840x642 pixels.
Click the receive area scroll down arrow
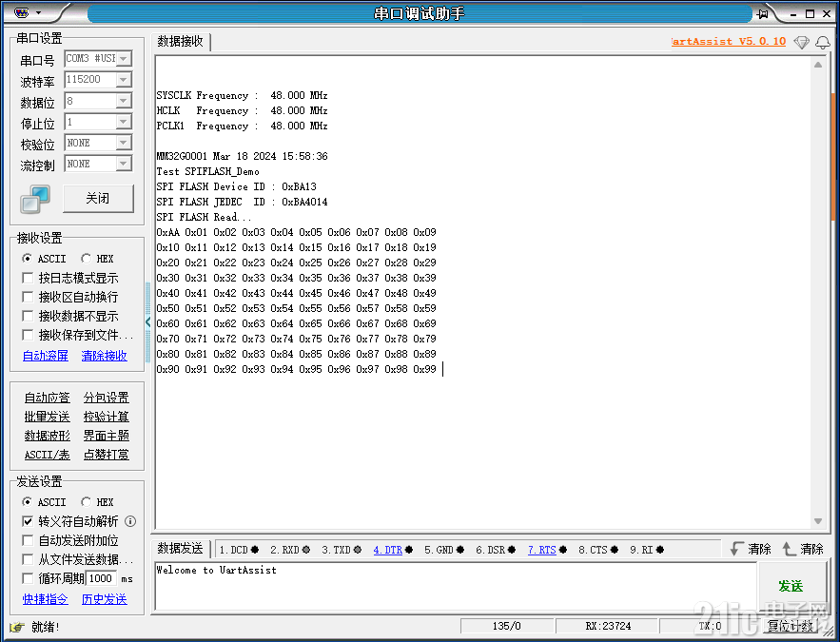tap(818, 521)
